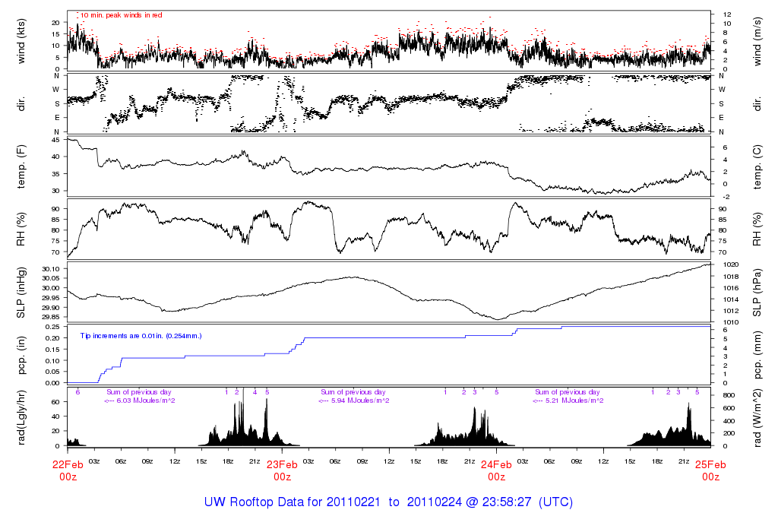This screenshot has height=532, width=778.
Task: Click the '1020' hPa tick value
Action: coord(731,265)
